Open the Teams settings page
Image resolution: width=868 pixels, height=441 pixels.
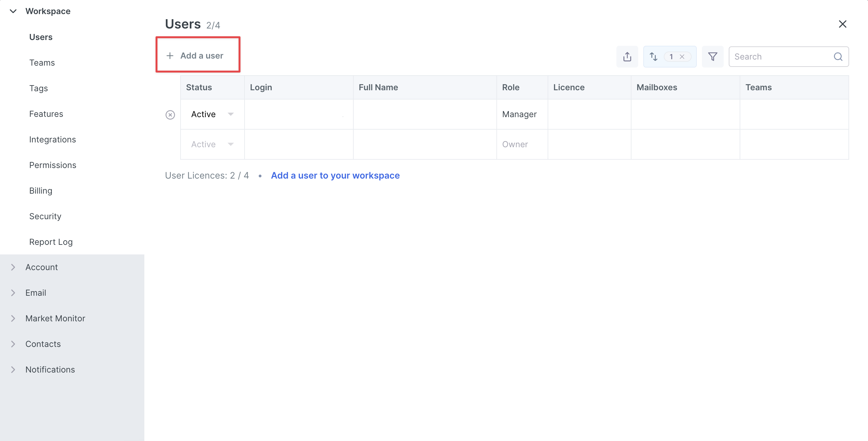click(x=42, y=63)
